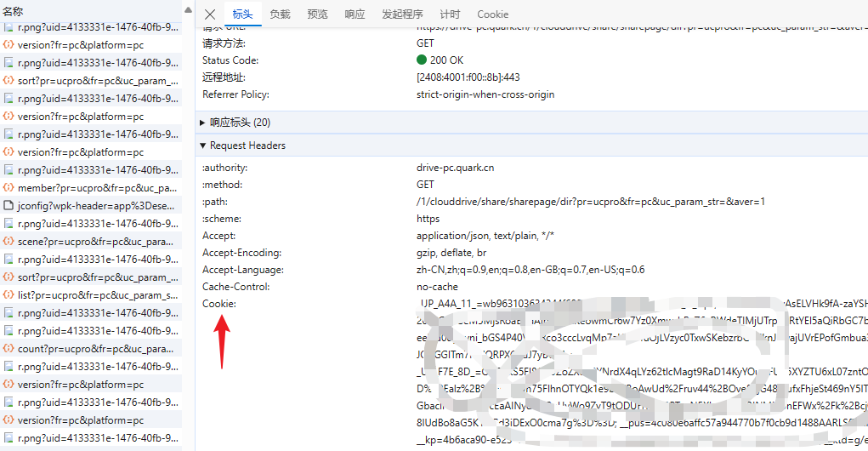Switch to the 负载 tab
This screenshot has height=451, width=868.
tap(280, 14)
